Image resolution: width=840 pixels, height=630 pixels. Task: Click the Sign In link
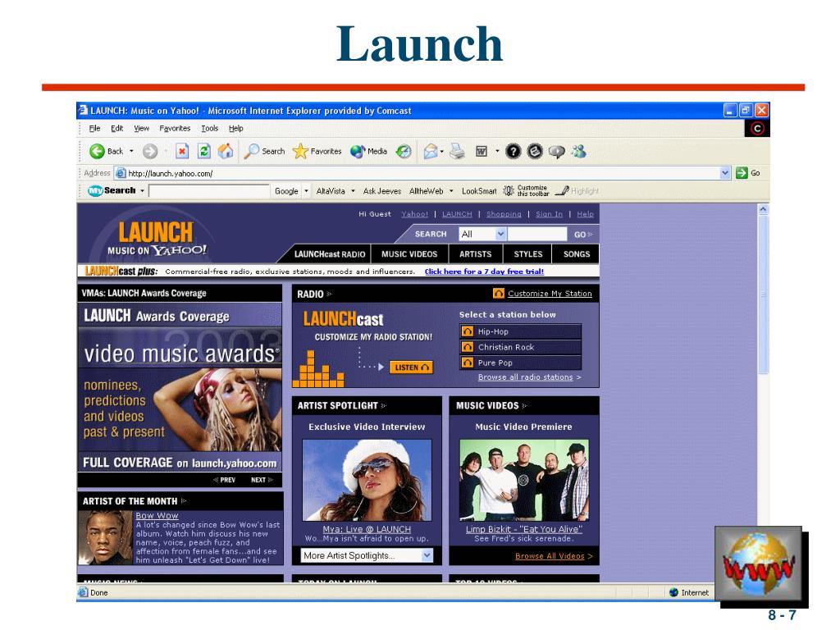549,214
